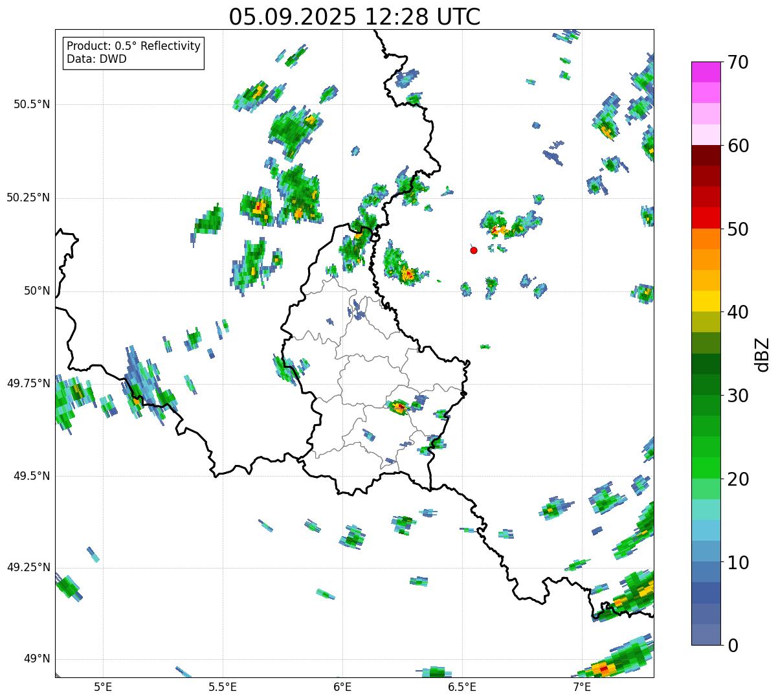Click the colorbar 70 tick label
The width and height of the screenshot is (778, 700).
coord(738,62)
